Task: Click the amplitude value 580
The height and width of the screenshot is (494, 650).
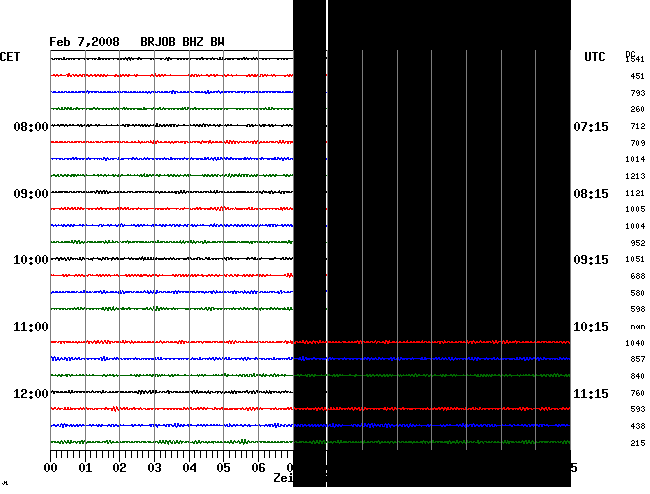Action: [x=638, y=293]
